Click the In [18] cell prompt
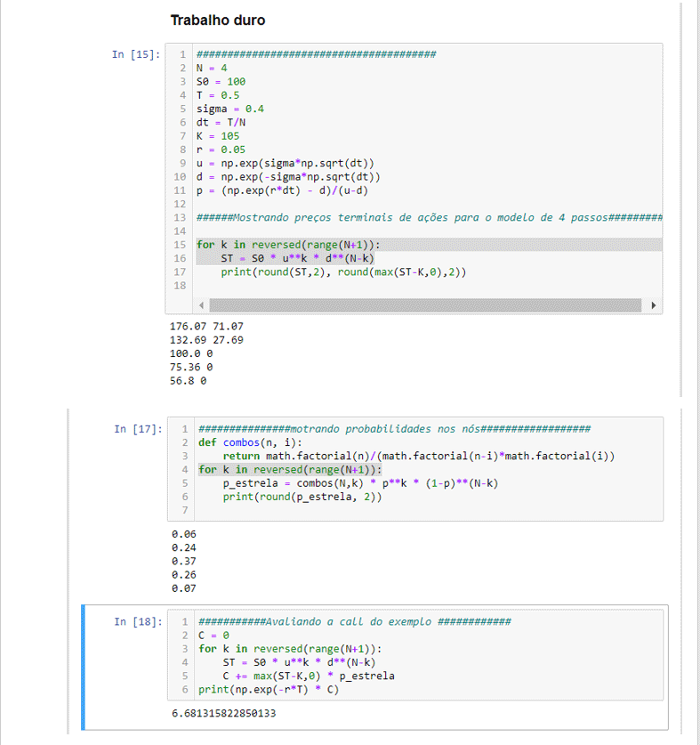This screenshot has height=745, width=700. 138,621
